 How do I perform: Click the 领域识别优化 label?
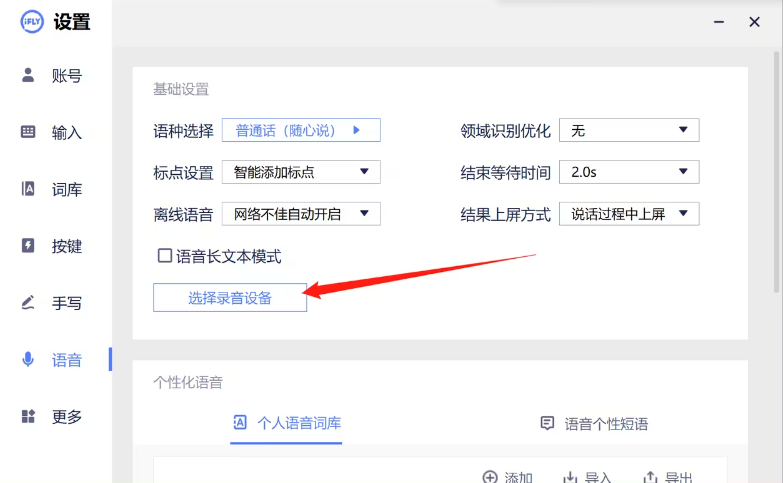(x=505, y=131)
